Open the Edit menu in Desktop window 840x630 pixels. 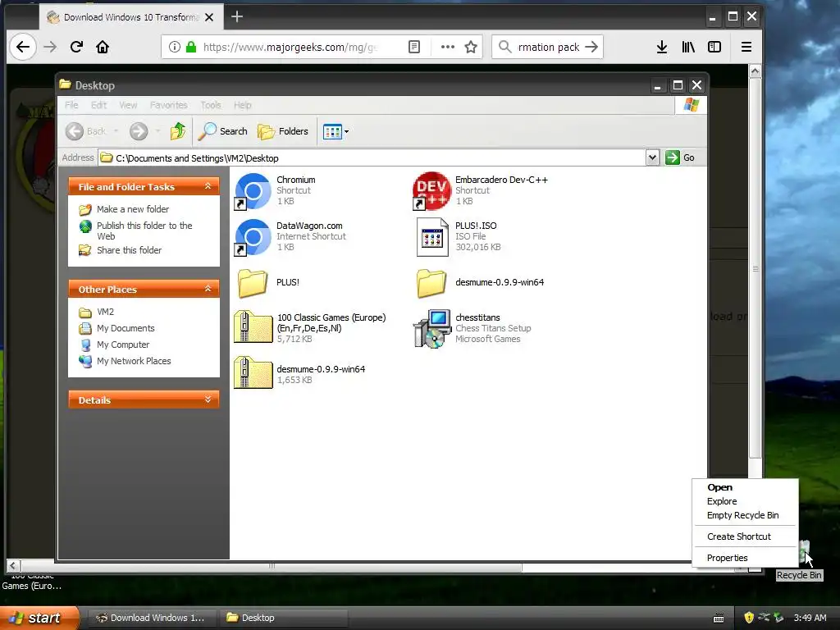(x=98, y=105)
